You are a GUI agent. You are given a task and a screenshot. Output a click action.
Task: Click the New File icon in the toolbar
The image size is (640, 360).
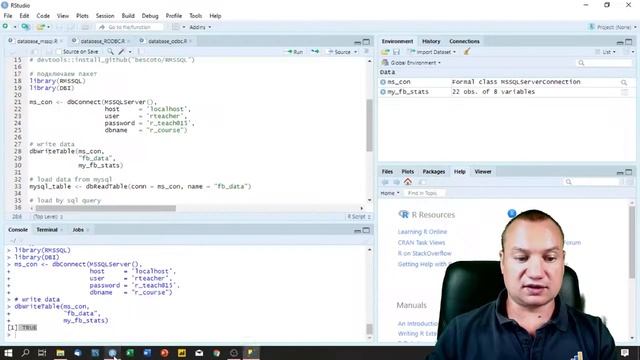point(5,27)
